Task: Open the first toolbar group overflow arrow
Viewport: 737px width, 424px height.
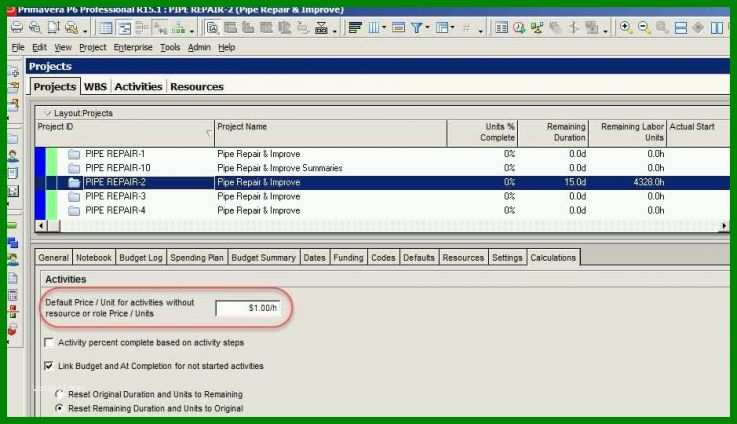Action: tap(85, 31)
